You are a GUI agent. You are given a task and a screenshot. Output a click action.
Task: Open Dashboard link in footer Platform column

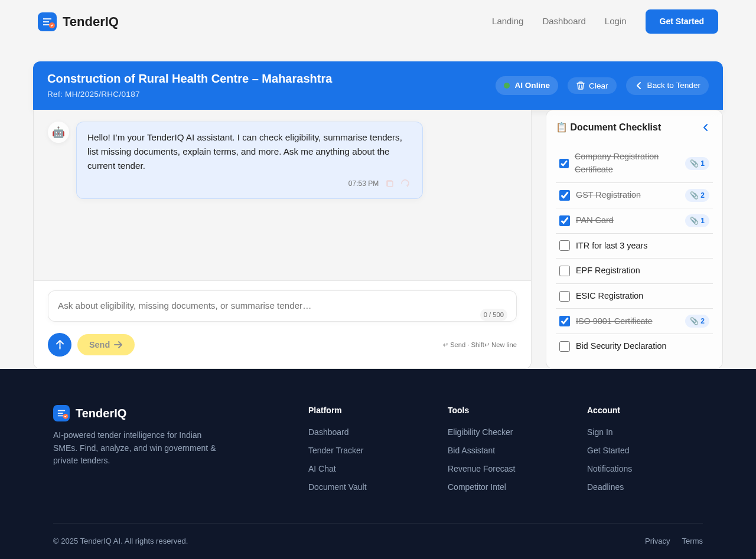point(328,432)
